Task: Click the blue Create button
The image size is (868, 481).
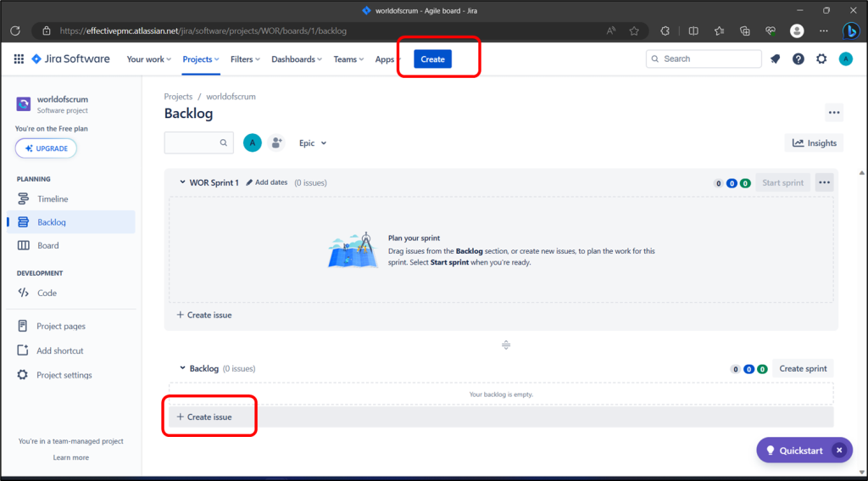Action: (433, 59)
